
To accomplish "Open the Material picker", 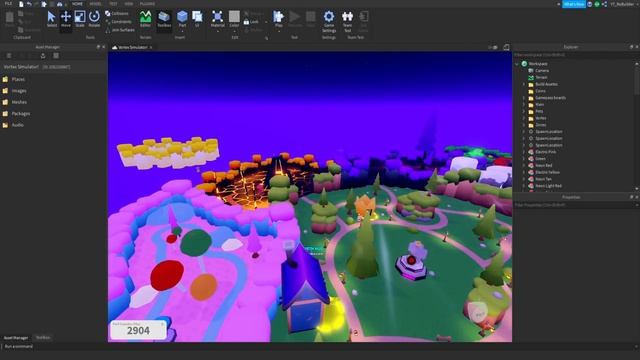I will coord(218,19).
